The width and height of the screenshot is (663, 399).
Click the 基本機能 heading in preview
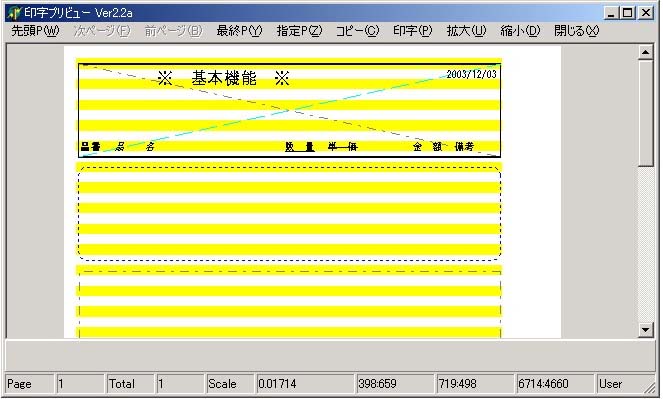[x=224, y=78]
